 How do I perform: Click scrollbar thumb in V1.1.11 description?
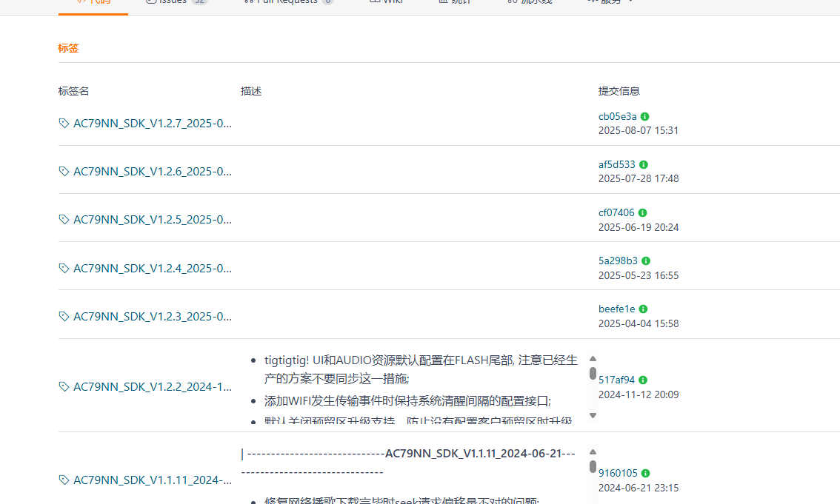point(593,466)
